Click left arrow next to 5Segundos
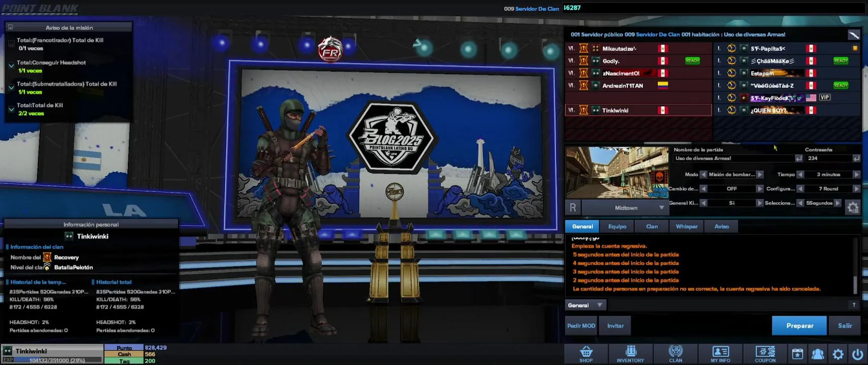The width and height of the screenshot is (868, 365). click(800, 203)
